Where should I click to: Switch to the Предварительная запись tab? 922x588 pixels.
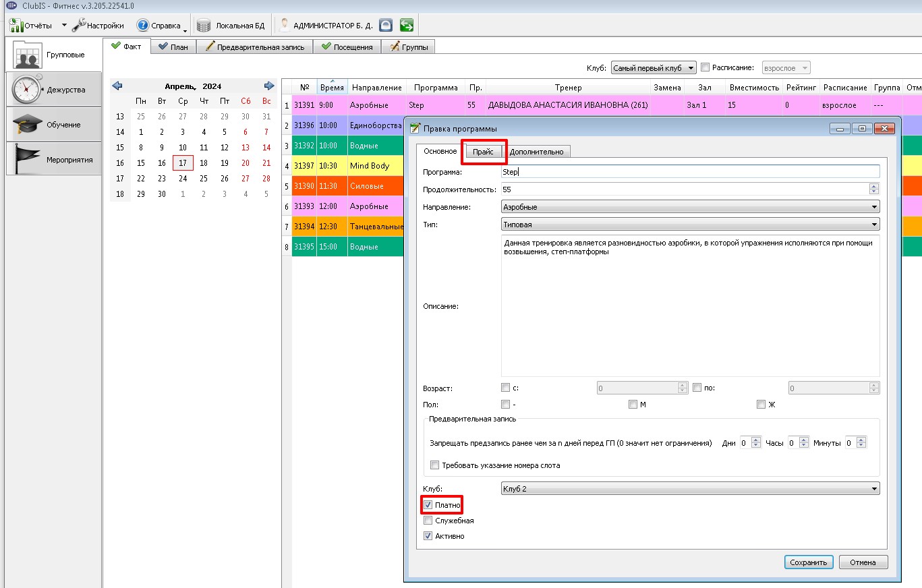(x=256, y=47)
